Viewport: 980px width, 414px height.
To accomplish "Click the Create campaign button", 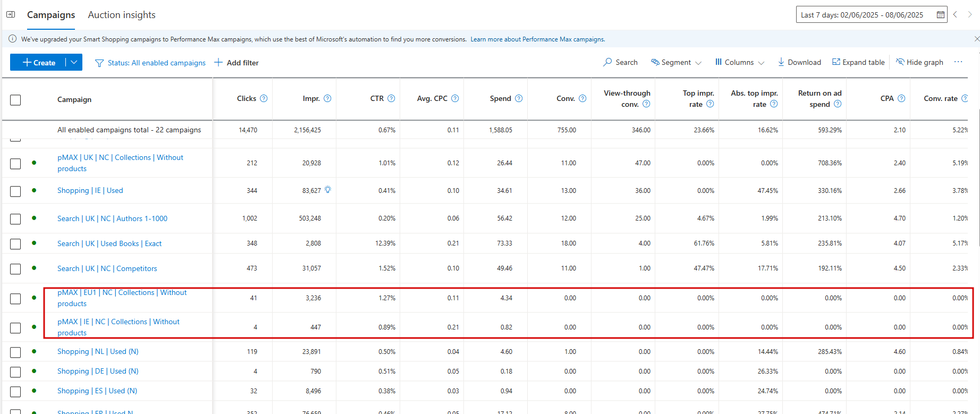I will coord(38,62).
